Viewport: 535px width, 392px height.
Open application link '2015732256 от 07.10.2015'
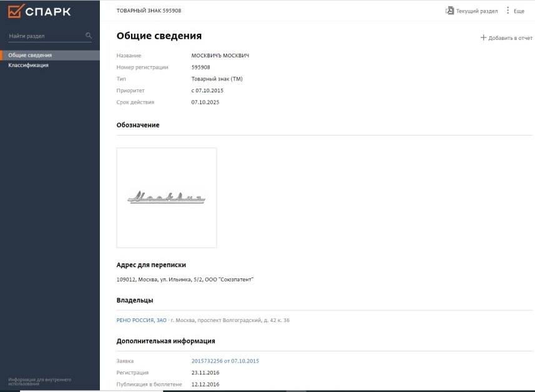(x=225, y=361)
